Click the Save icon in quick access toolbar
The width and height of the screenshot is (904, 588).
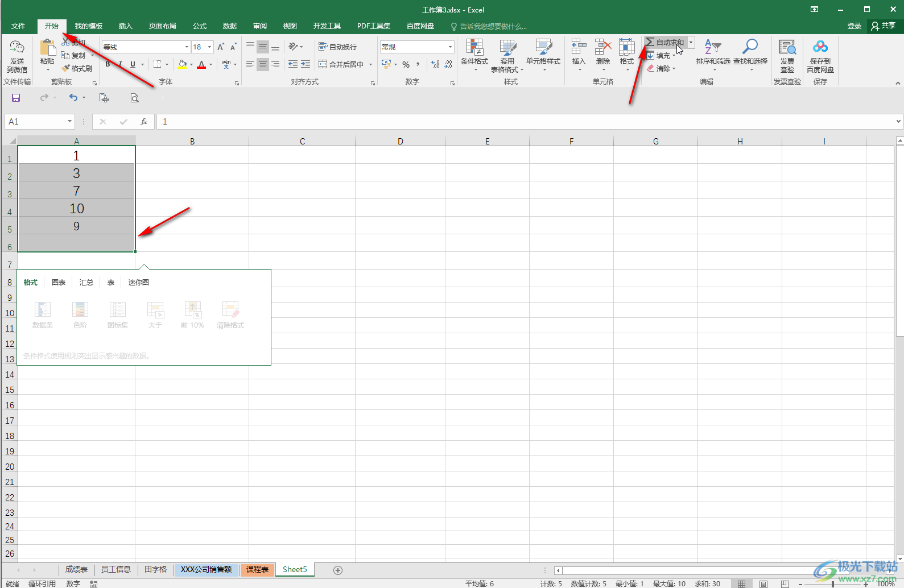[x=16, y=98]
